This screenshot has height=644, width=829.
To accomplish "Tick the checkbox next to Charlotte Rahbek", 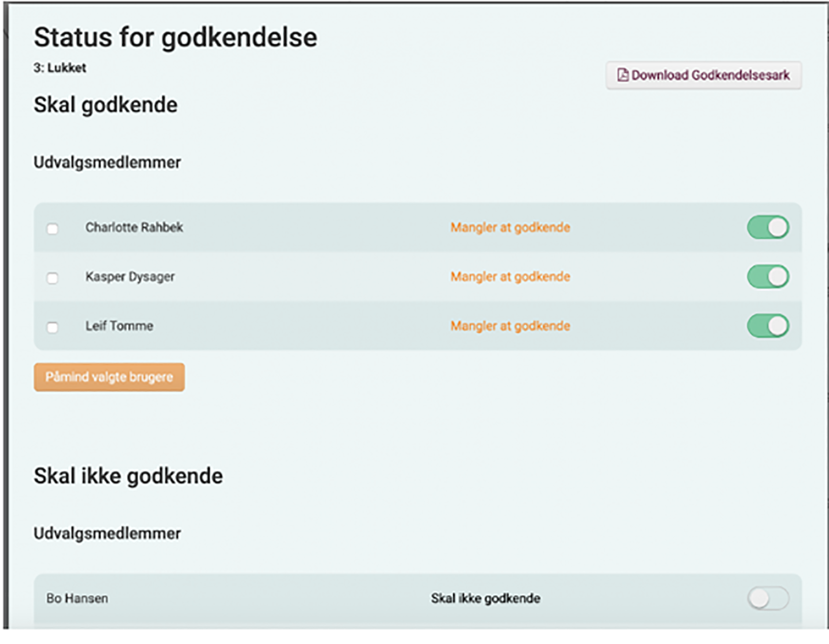I will (x=53, y=229).
